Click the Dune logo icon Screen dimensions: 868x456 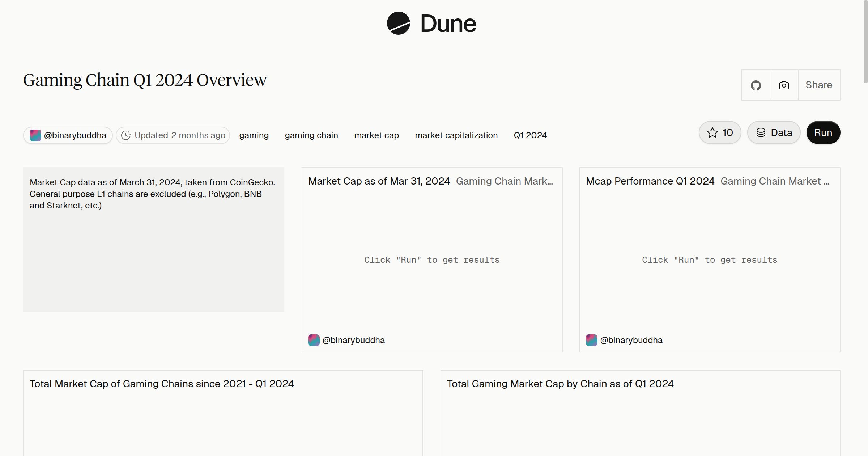coord(398,23)
